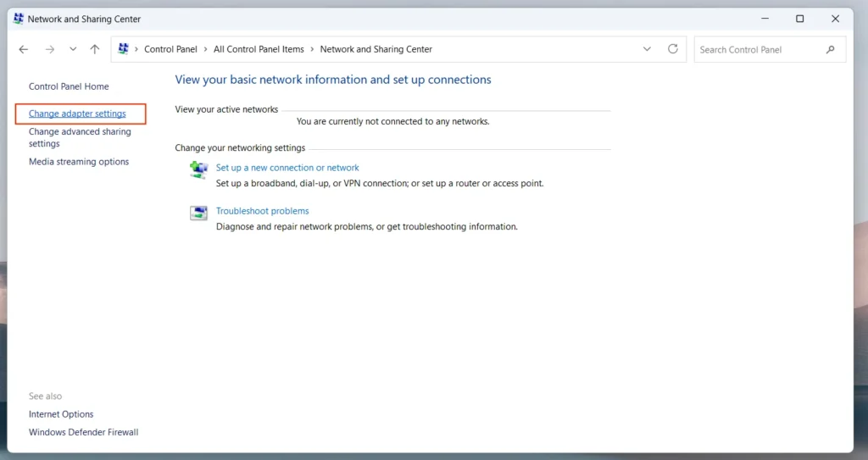Click 'Change your networking settings' label
Image resolution: width=868 pixels, height=460 pixels.
tap(240, 147)
